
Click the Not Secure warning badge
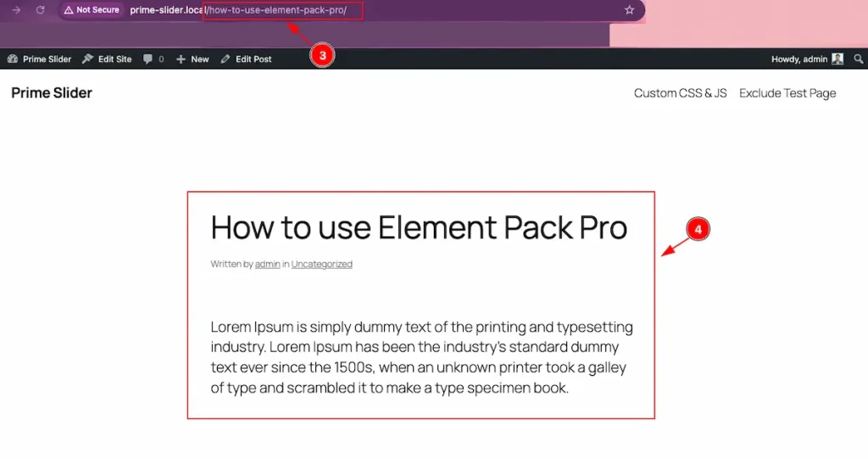92,10
